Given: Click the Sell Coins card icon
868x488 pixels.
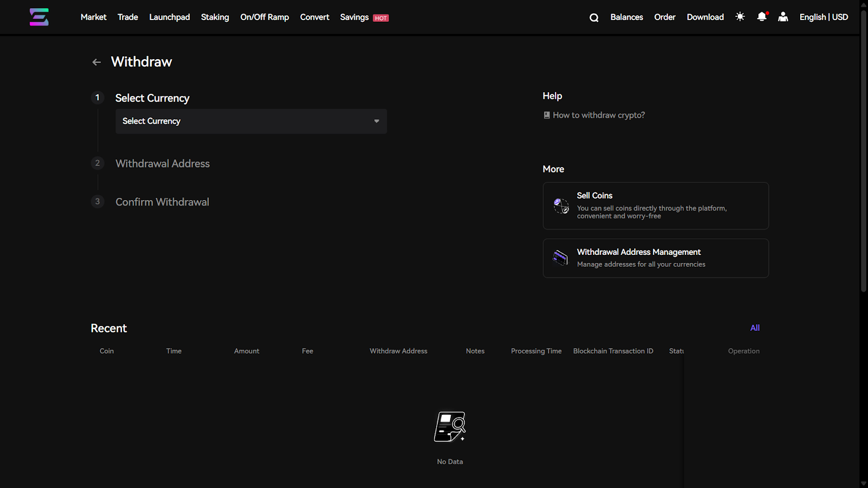Looking at the screenshot, I should coord(561,206).
